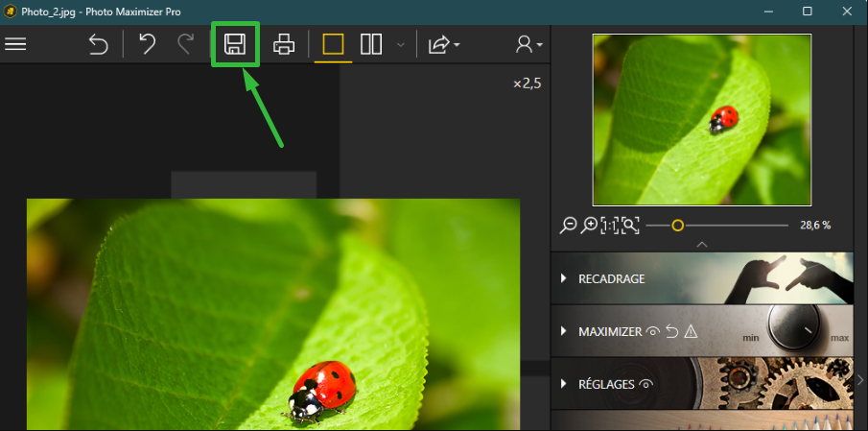Collapse the navigator preview with the chevron
The image size is (868, 431).
click(702, 244)
